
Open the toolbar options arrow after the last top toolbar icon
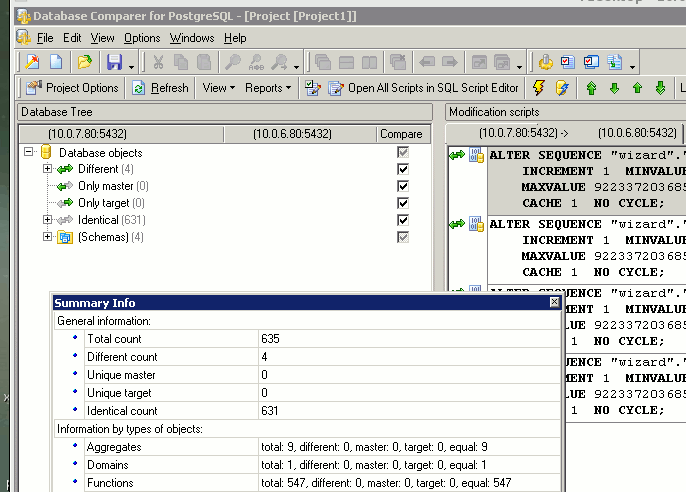pos(633,67)
